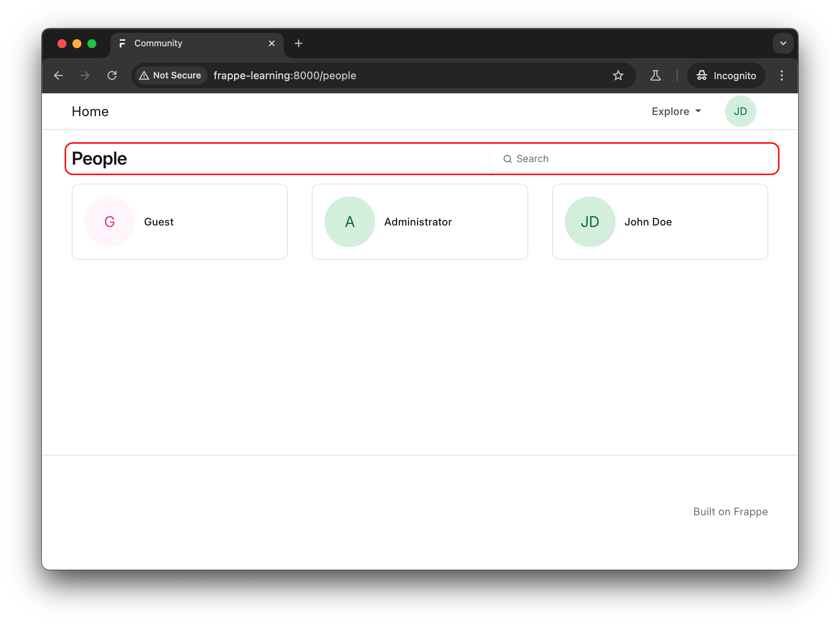Close the Community tab
This screenshot has height=625, width=840.
click(271, 44)
